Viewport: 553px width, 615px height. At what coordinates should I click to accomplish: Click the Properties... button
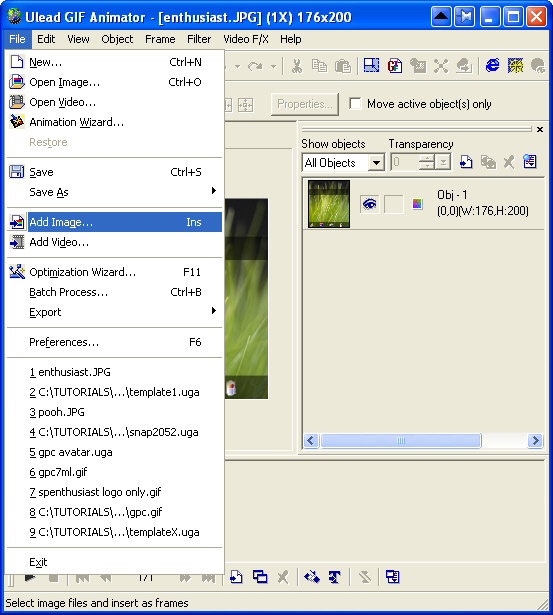pos(305,104)
